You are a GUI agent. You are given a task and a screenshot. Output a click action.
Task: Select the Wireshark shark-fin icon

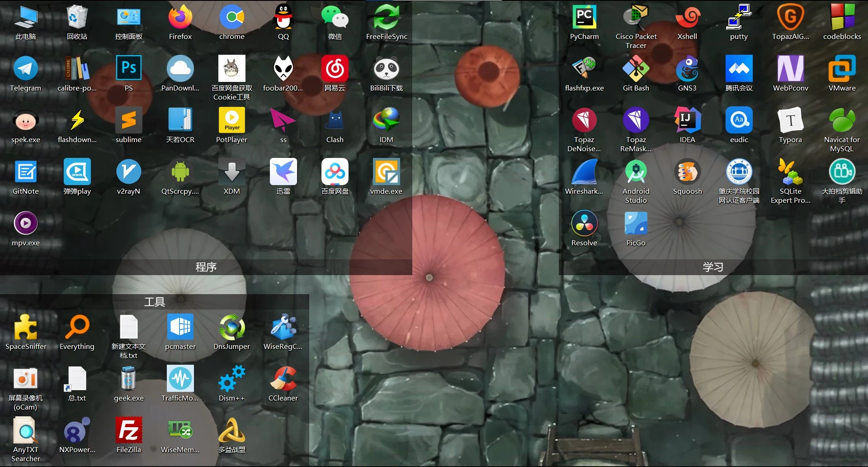(585, 172)
